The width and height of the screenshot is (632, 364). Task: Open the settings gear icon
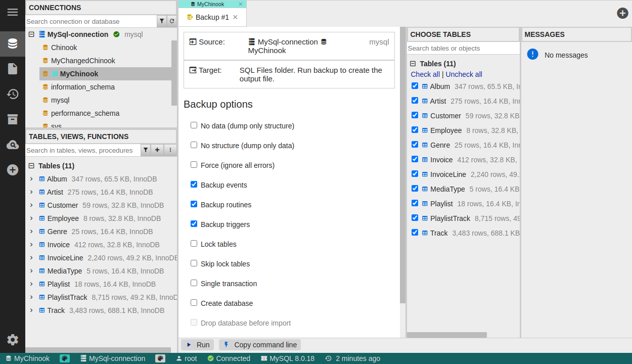[x=12, y=340]
